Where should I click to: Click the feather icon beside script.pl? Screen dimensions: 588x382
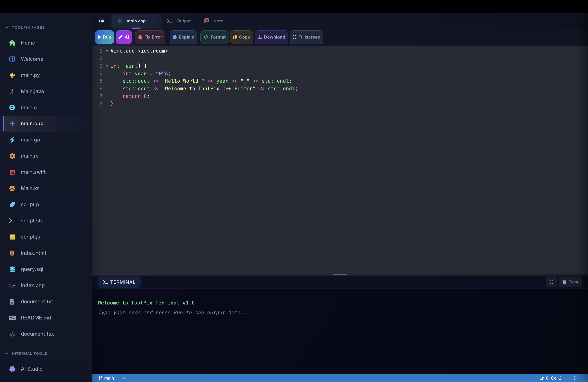pyautogui.click(x=12, y=205)
